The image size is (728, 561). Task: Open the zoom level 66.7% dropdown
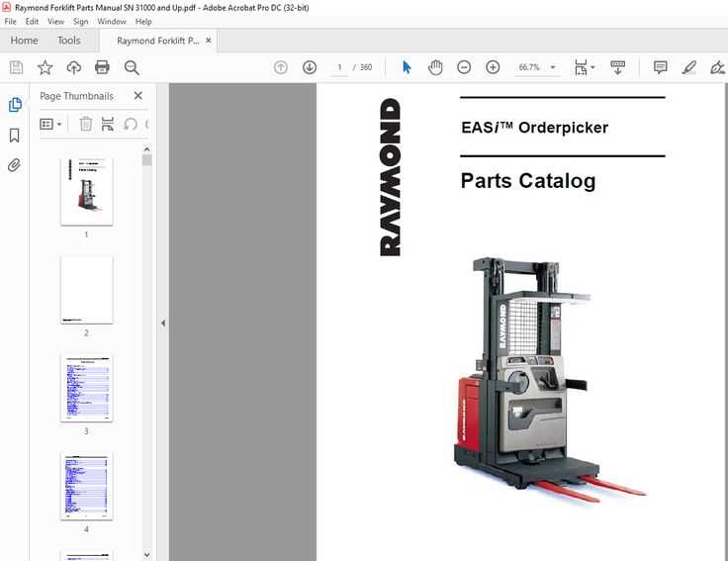pyautogui.click(x=553, y=68)
